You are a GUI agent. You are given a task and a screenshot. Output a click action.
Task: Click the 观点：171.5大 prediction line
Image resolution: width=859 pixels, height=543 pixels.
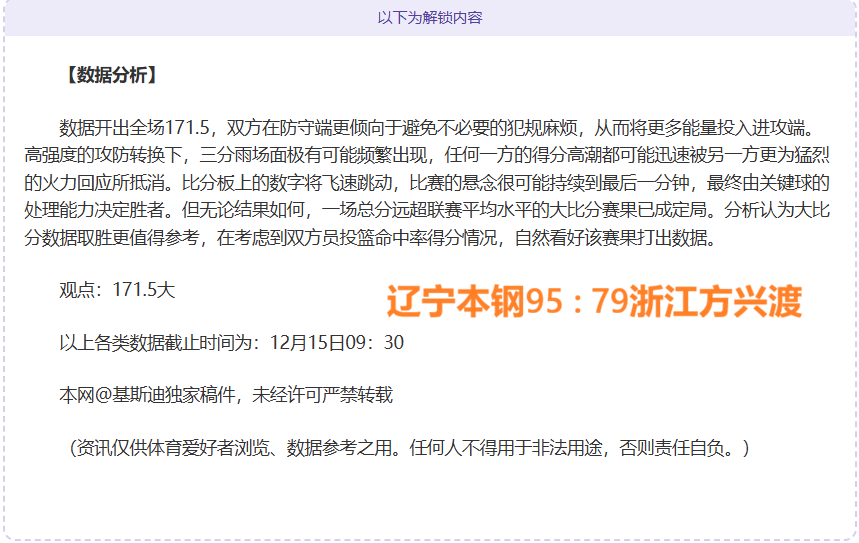tap(117, 290)
